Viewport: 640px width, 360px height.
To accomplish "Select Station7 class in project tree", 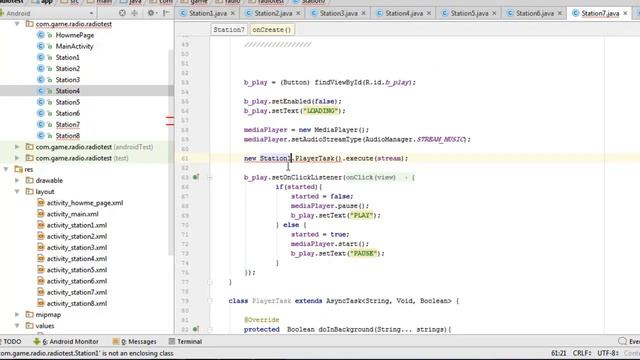I will point(67,124).
